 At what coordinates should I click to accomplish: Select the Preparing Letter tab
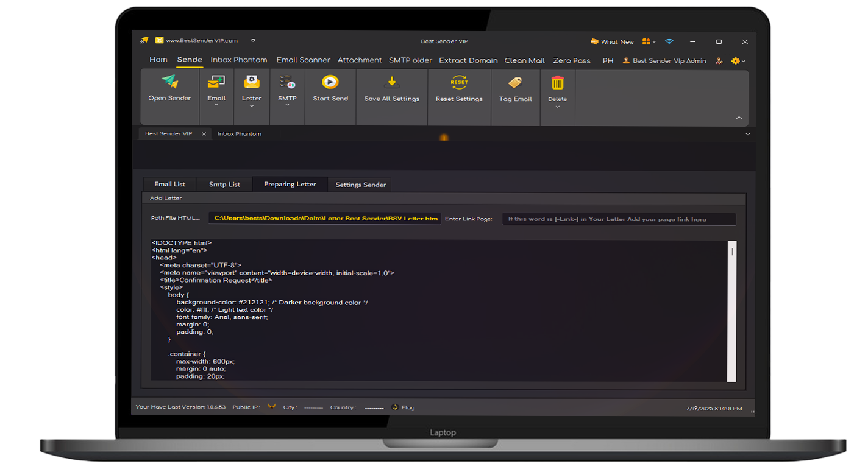(x=290, y=184)
